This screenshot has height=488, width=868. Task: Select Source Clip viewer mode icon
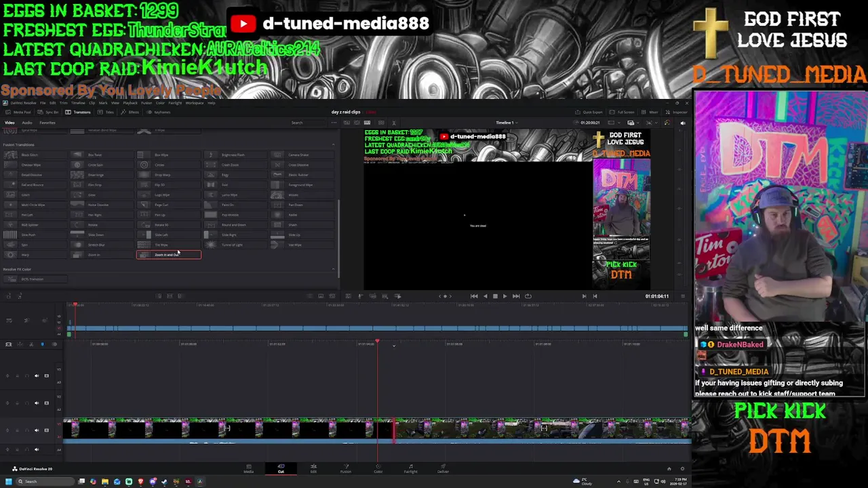(x=347, y=123)
